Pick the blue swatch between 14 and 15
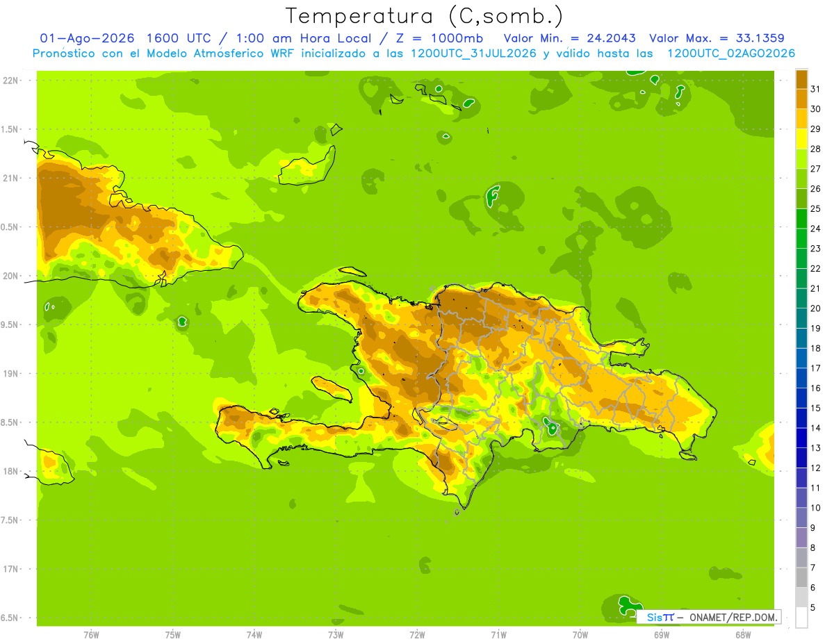Viewport: 834px width, 644px height. [x=801, y=418]
